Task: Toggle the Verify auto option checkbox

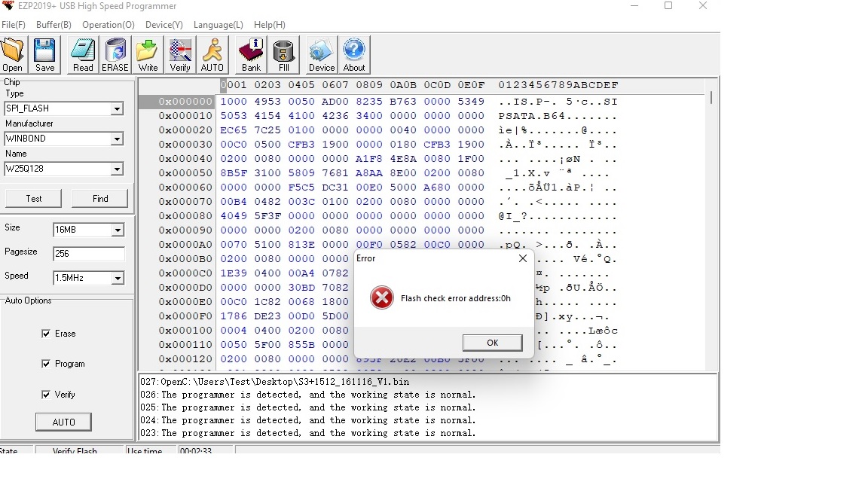Action: tap(46, 394)
